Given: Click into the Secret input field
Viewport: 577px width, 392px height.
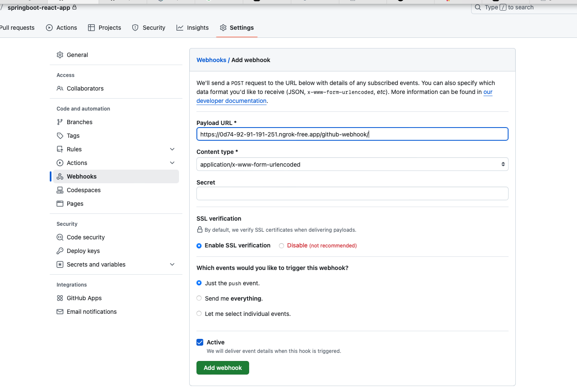Looking at the screenshot, I should click(352, 193).
